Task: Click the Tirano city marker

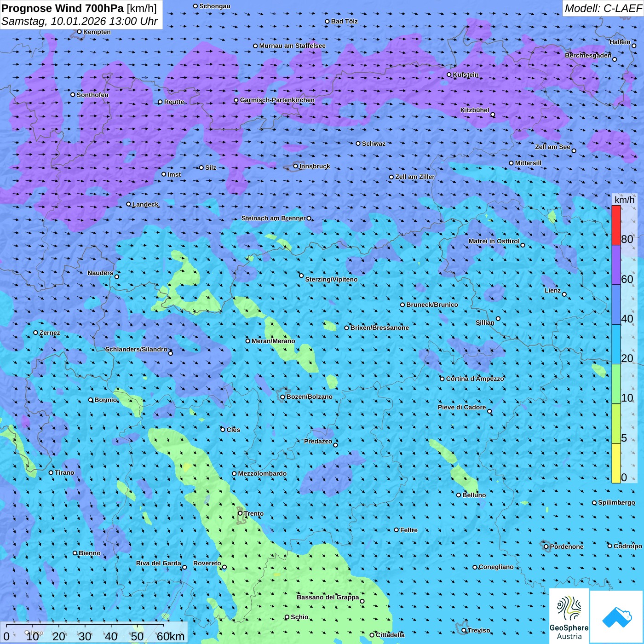Action: (51, 472)
